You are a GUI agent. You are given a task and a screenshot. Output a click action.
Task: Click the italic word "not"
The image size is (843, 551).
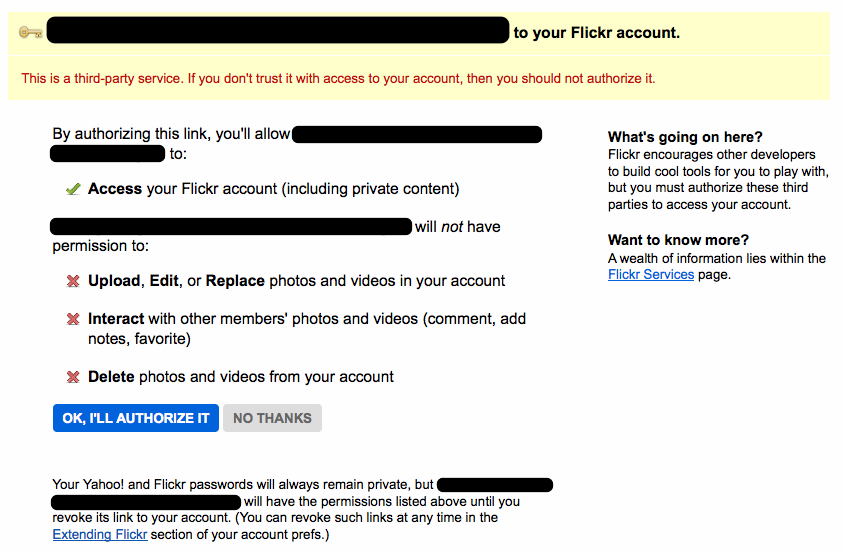pyautogui.click(x=452, y=227)
